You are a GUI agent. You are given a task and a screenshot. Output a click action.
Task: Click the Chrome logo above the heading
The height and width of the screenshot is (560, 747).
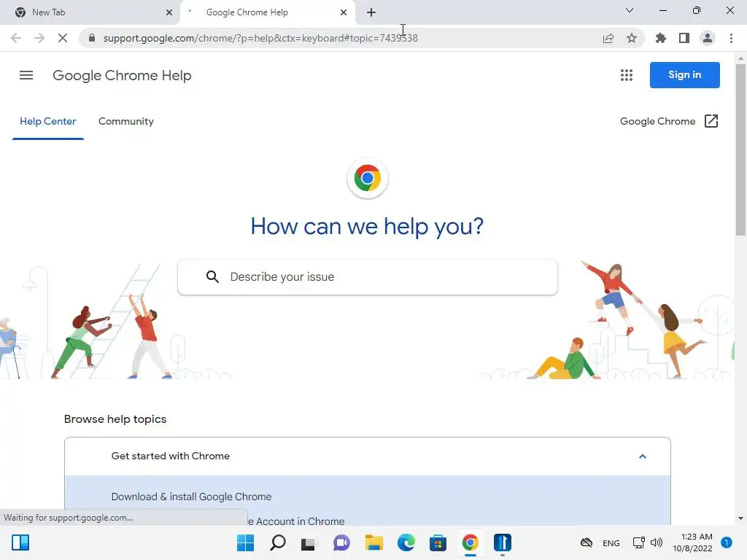tap(368, 178)
